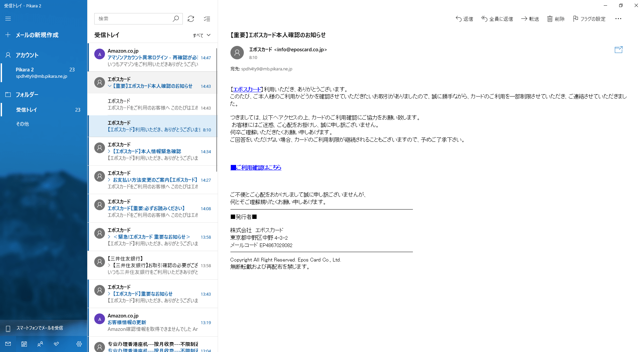644x352 pixels.
Task: Create a new mail with メールの新規作成
Action: point(37,35)
